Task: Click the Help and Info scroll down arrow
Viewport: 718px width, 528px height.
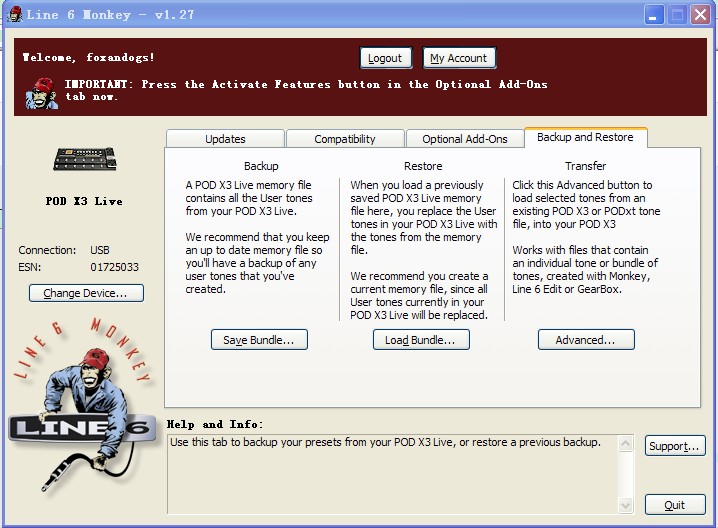Action: pos(625,506)
